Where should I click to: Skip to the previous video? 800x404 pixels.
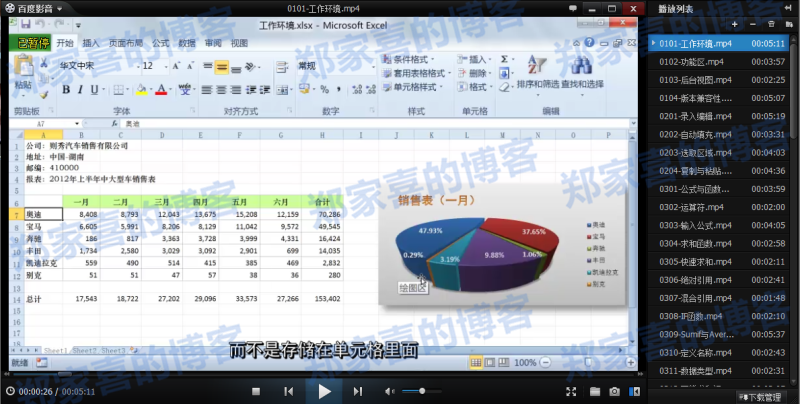pos(289,391)
